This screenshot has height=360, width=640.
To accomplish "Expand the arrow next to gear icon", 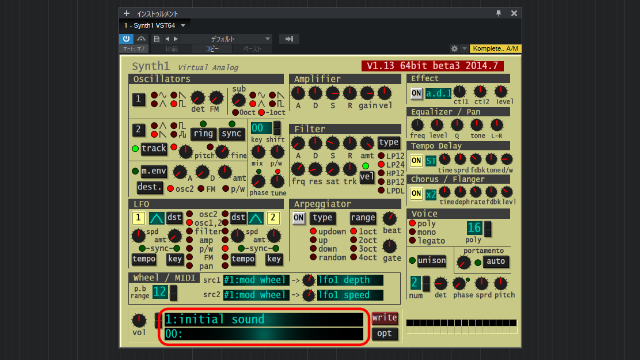I will coord(464,49).
